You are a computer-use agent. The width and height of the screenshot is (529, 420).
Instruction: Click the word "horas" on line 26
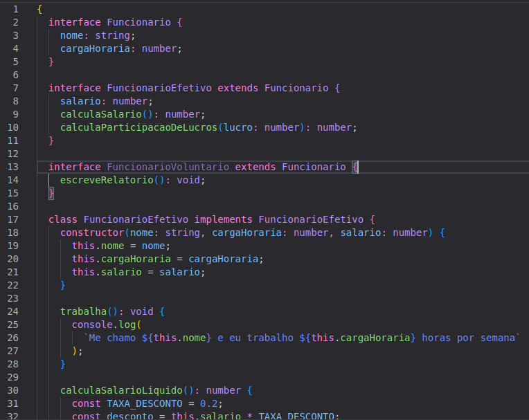coord(436,338)
